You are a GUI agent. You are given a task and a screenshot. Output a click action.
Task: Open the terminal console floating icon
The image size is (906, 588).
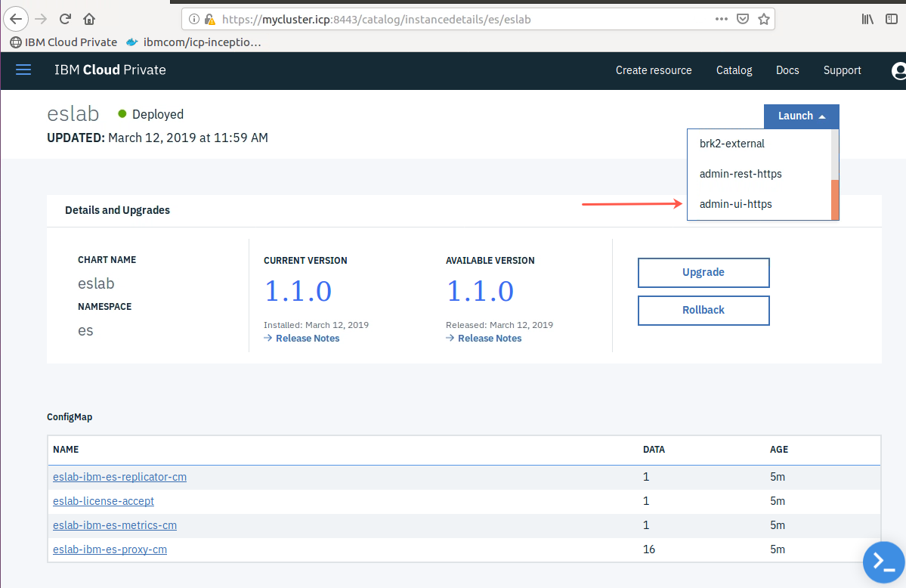883,562
